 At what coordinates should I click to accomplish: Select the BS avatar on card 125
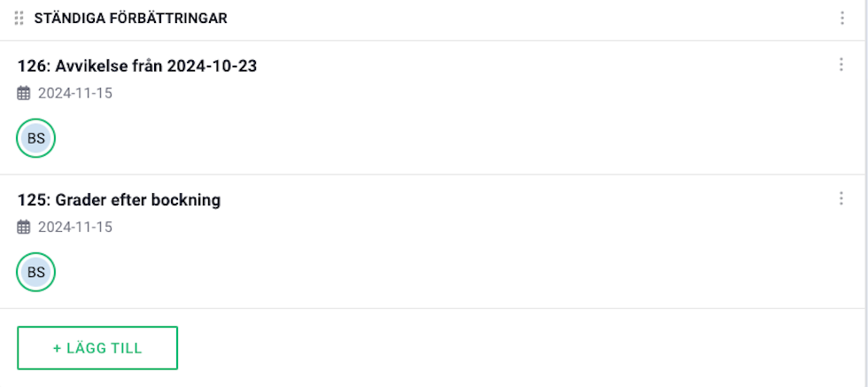(36, 272)
